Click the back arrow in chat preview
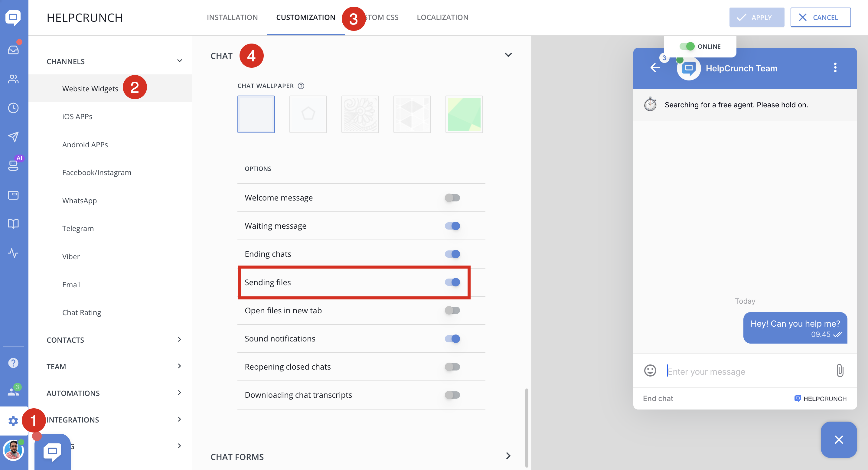The width and height of the screenshot is (868, 470). click(655, 68)
